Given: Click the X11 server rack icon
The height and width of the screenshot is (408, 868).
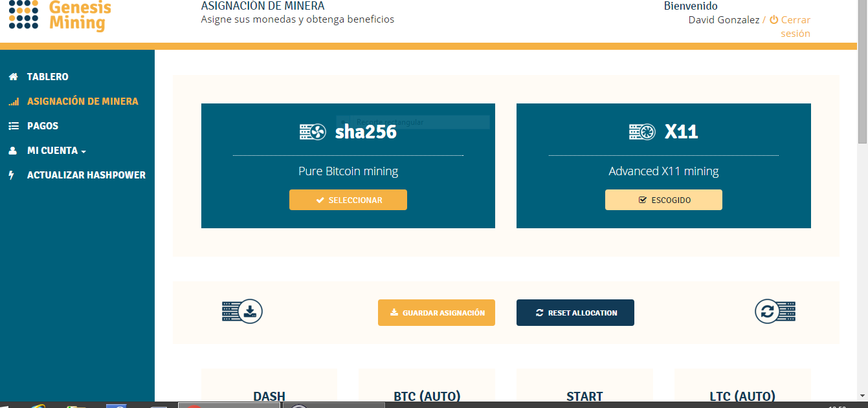Looking at the screenshot, I should point(642,132).
